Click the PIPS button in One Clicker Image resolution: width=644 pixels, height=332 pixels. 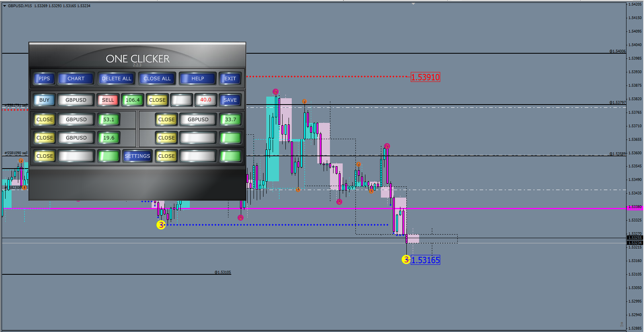click(x=44, y=78)
